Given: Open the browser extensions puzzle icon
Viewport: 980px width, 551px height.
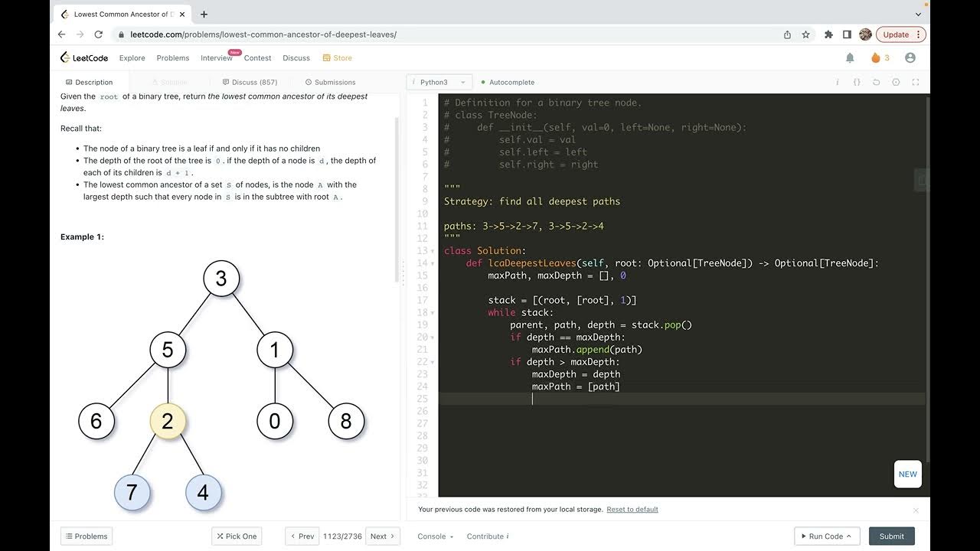Looking at the screenshot, I should 828,34.
